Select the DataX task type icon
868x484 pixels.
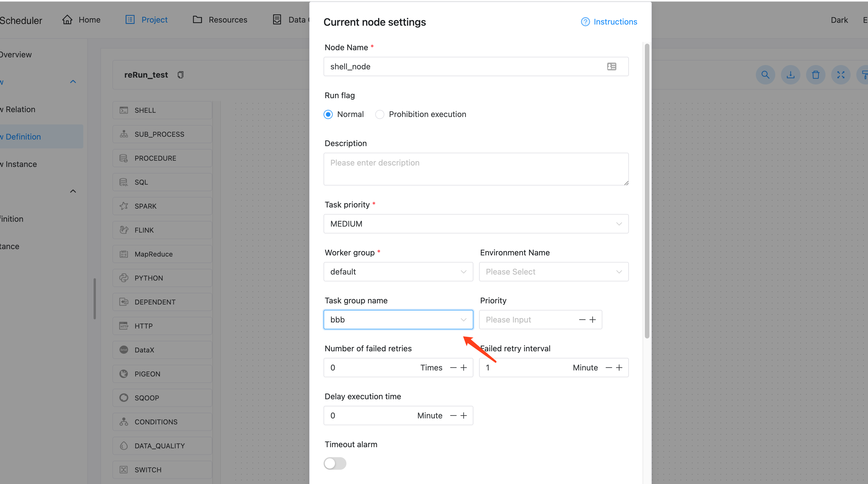[124, 350]
